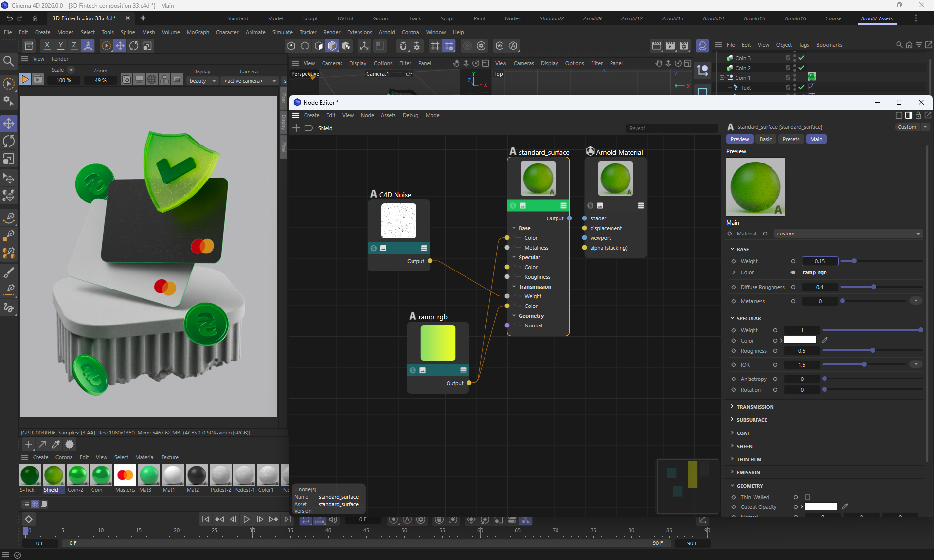The height and width of the screenshot is (560, 934).
Task: Select the Rotate tool in left toolbar
Action: point(9,141)
